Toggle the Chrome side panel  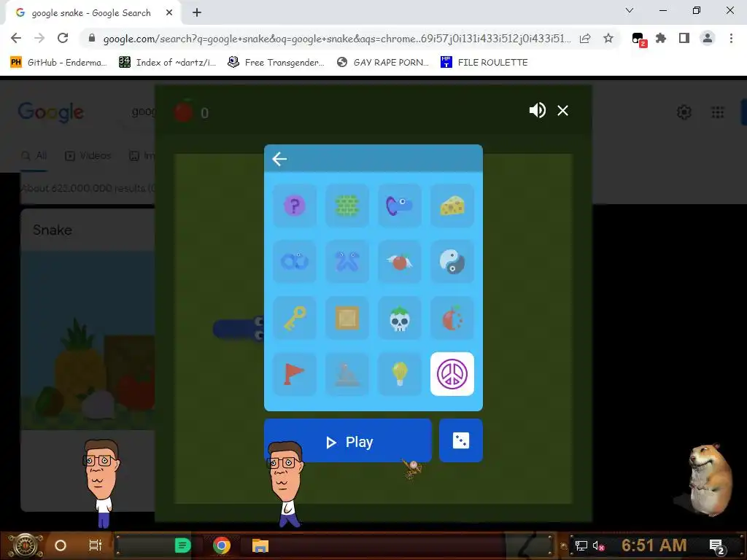pos(684,38)
